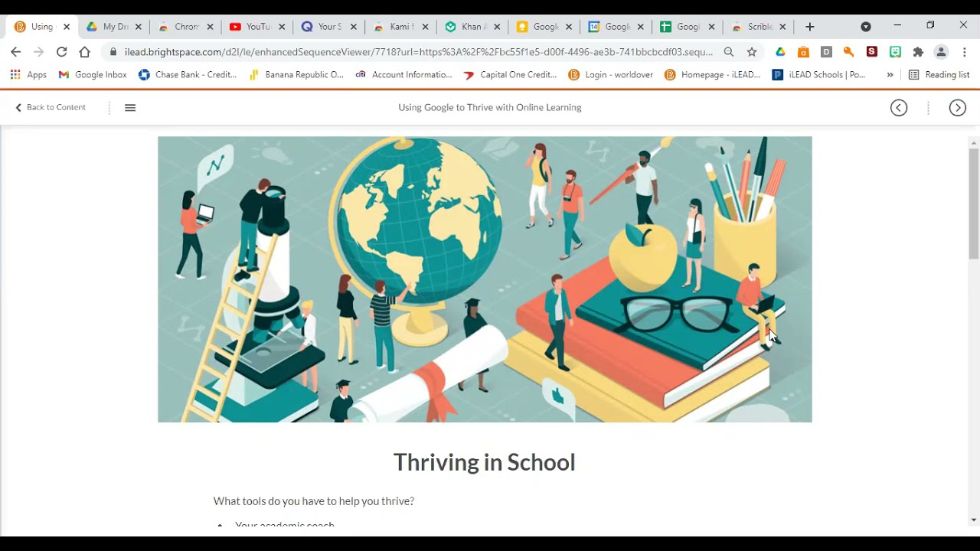Reload the current page
The width and height of the screenshot is (980, 551).
[62, 52]
